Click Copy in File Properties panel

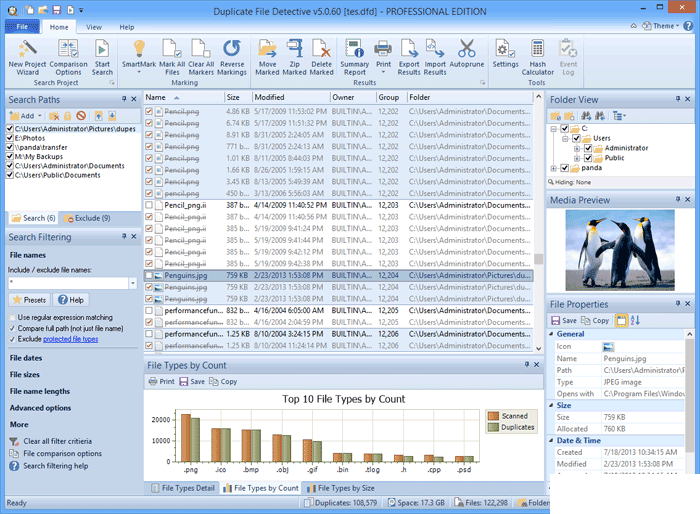595,320
